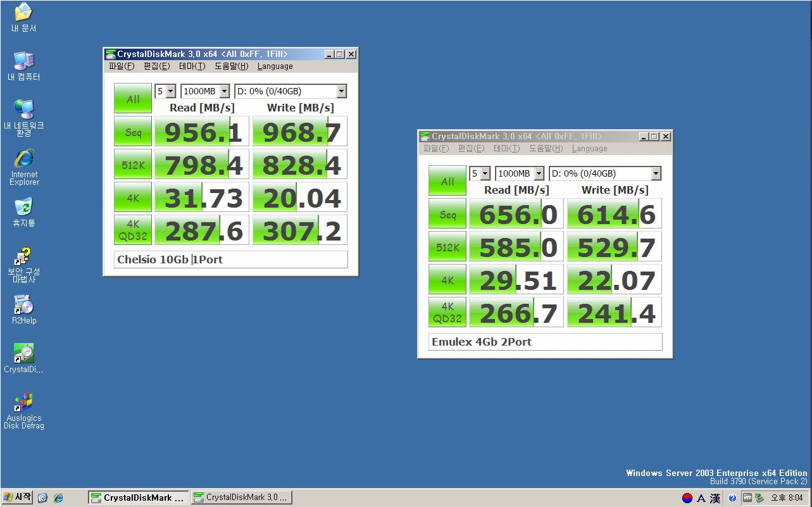Open the My Network Places desktop icon

pyautogui.click(x=23, y=118)
